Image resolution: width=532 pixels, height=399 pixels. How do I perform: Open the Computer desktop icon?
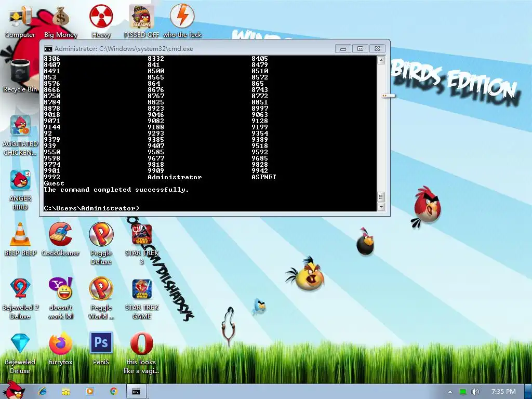coord(20,21)
